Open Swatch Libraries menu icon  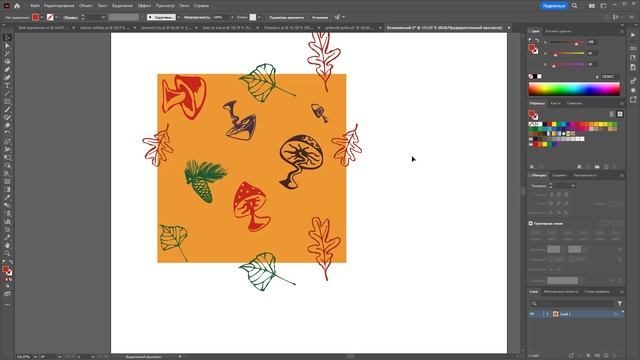tap(532, 167)
